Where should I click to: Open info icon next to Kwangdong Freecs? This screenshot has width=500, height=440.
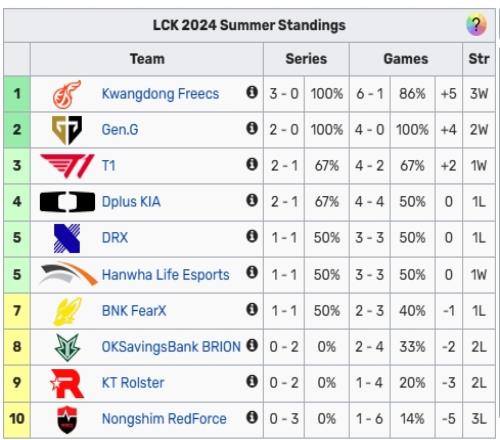point(252,92)
